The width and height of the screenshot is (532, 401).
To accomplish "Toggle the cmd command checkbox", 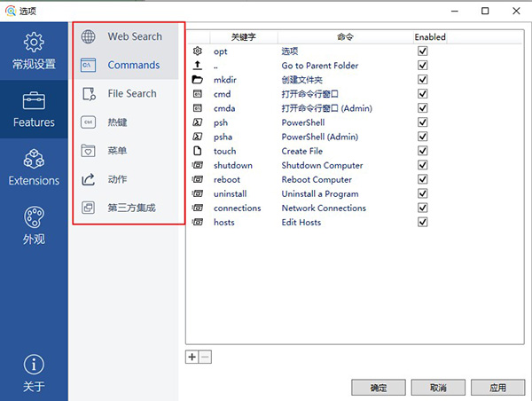I will 422,94.
